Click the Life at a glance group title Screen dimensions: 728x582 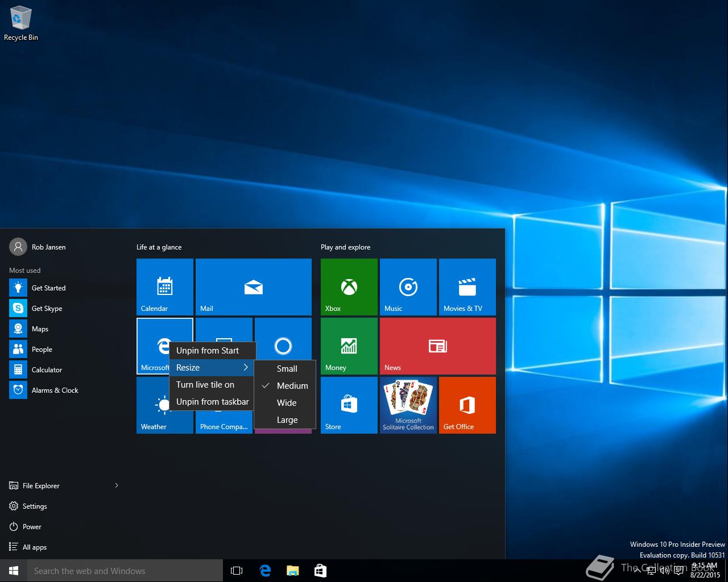(159, 247)
